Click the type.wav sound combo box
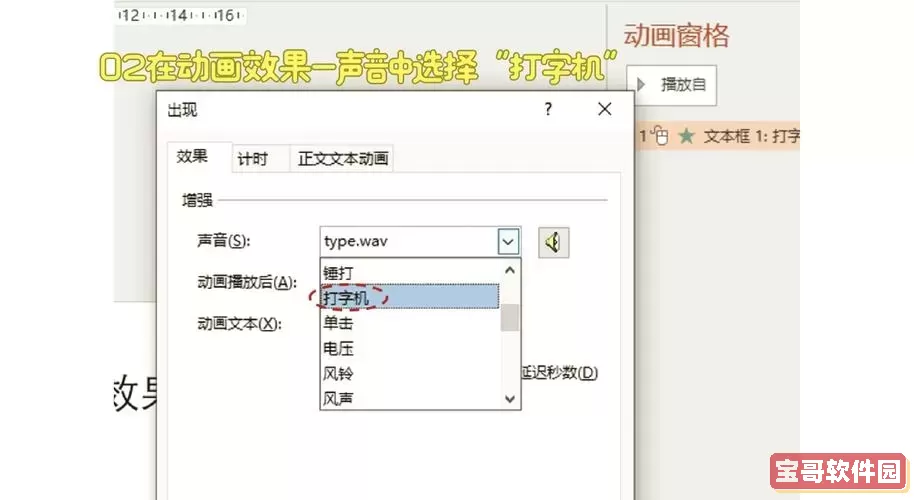 pos(420,242)
